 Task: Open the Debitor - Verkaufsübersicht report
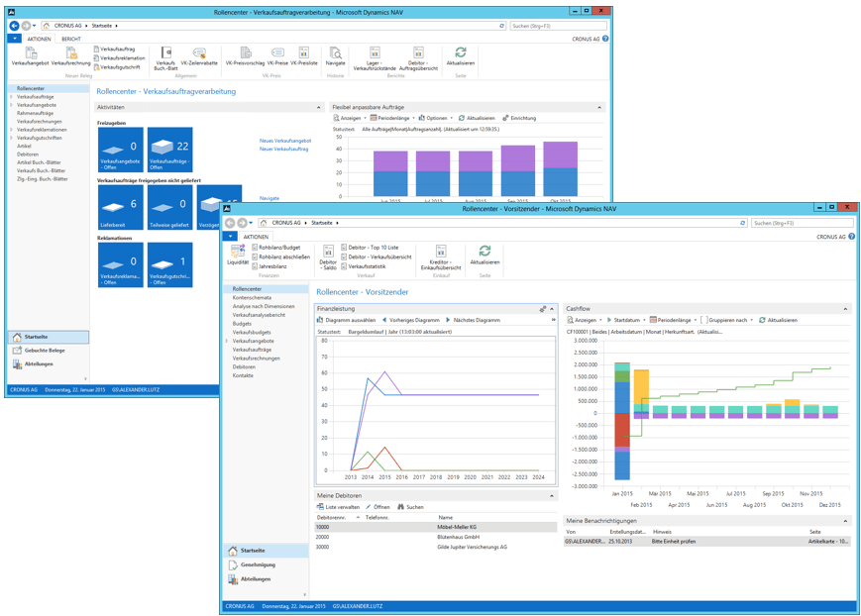377,257
